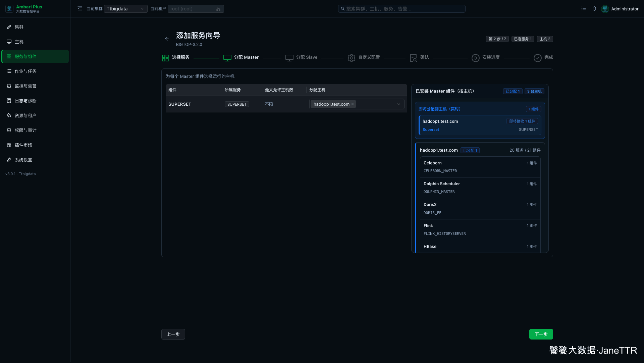Click the Administrator avatar icon

tap(605, 9)
